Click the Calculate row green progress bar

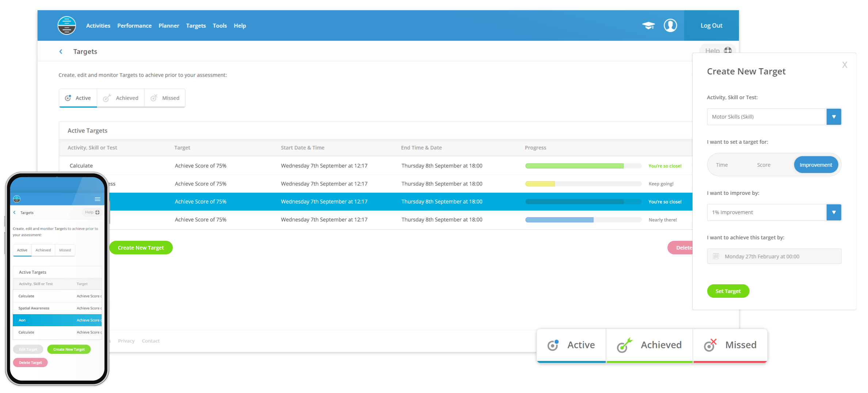point(574,166)
